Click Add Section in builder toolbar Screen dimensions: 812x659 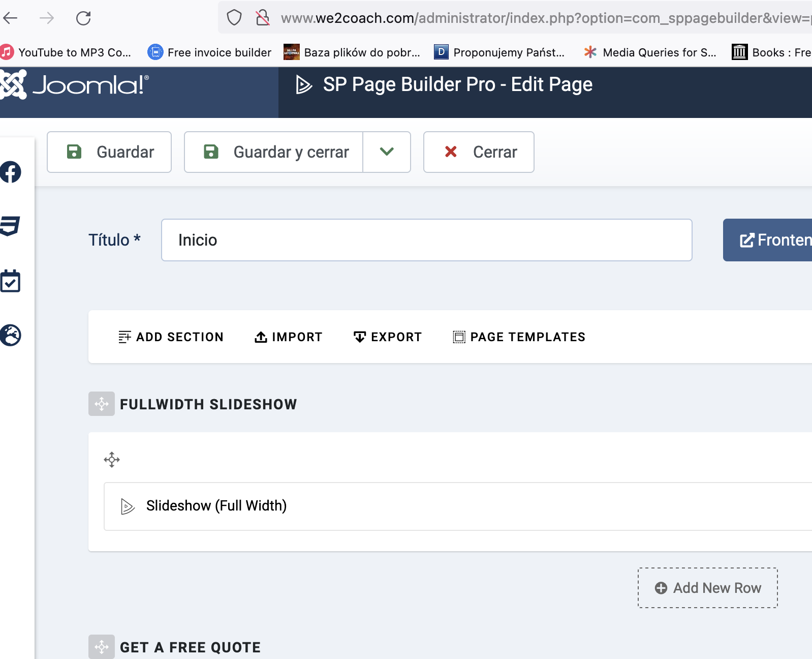[x=171, y=337]
